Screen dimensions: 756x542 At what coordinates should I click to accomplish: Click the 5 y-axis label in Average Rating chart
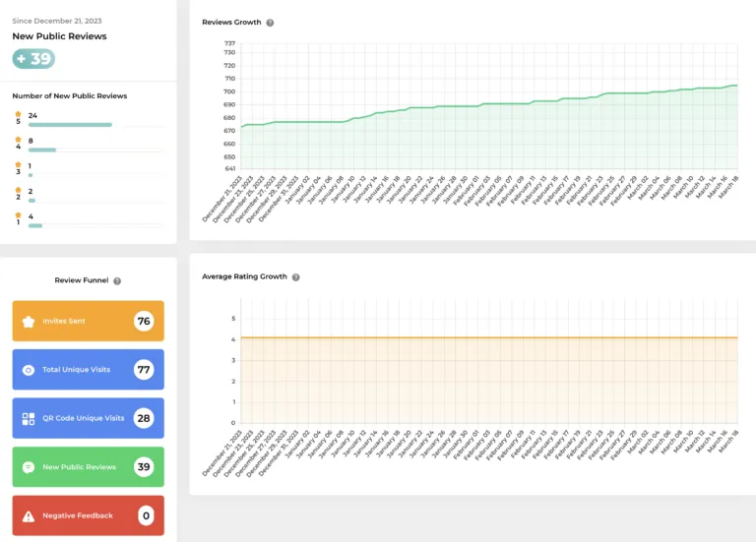click(233, 319)
